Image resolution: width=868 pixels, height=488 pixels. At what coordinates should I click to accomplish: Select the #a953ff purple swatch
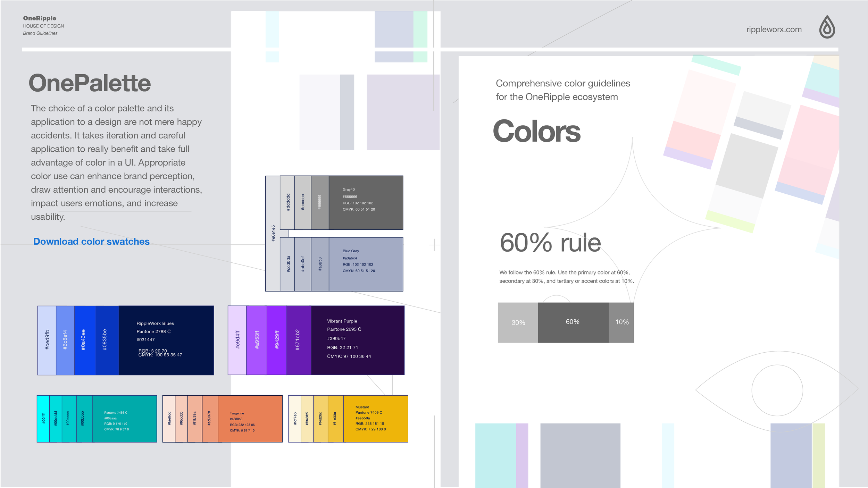pos(257,340)
